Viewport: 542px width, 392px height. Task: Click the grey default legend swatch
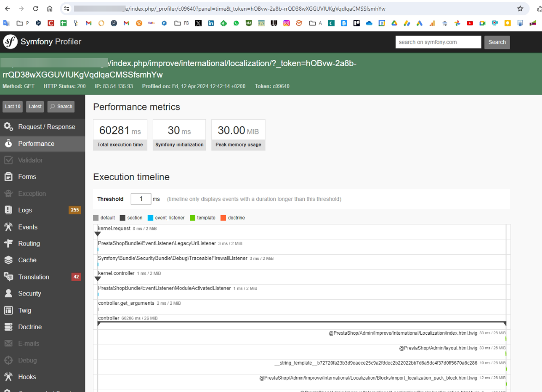(96, 218)
